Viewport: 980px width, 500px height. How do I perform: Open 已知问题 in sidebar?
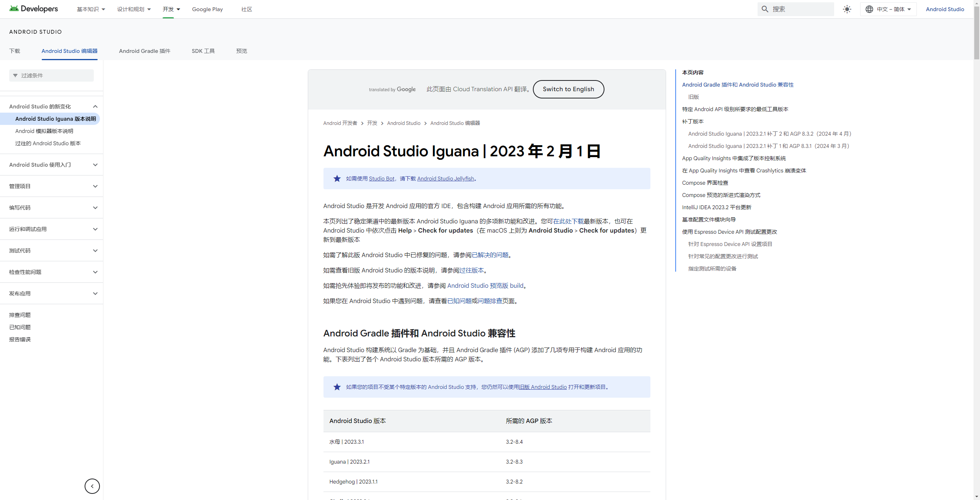pyautogui.click(x=20, y=327)
